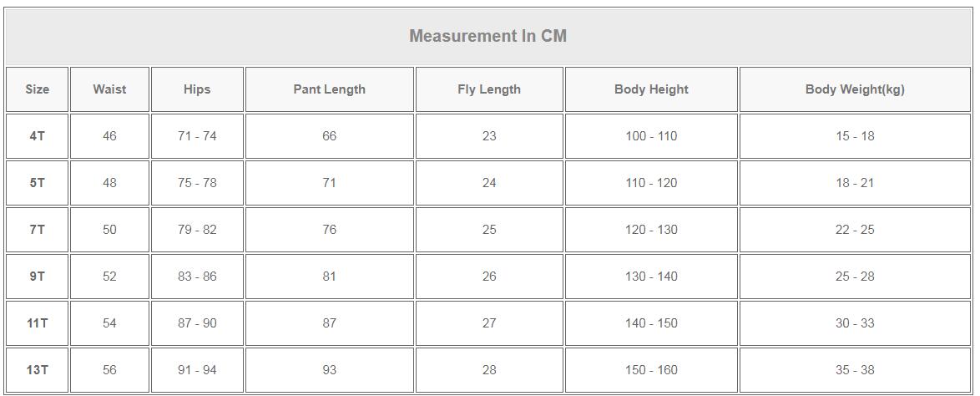Select the fly length value 28
The image size is (980, 396).
[489, 370]
